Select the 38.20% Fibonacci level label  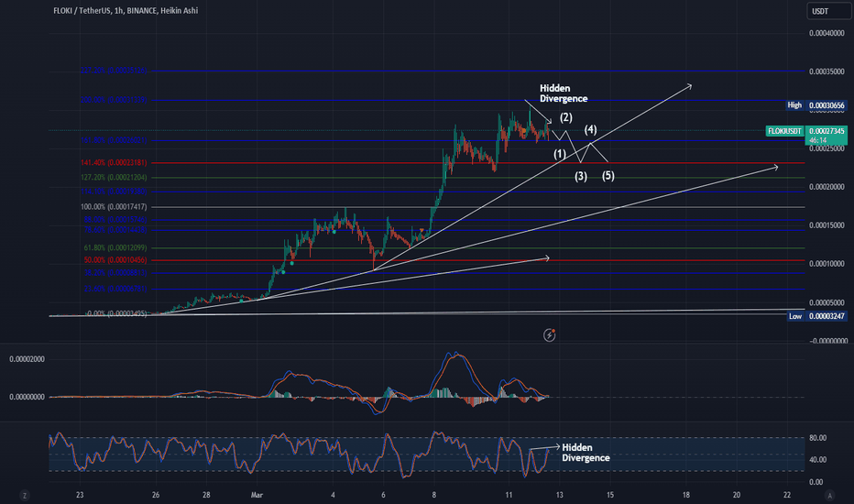(115, 272)
